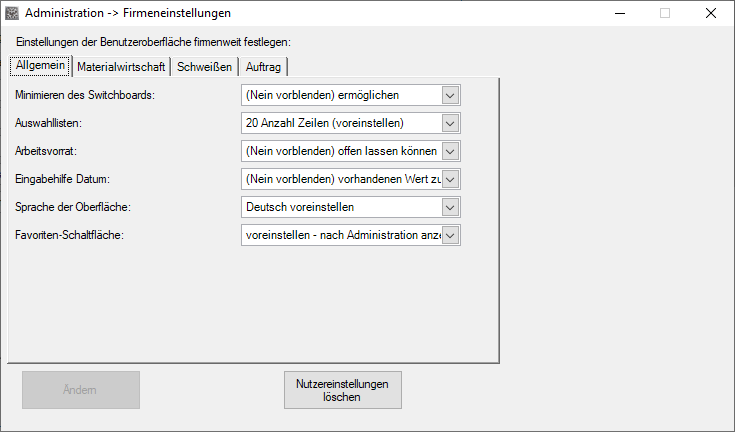Open the Eingabehilfe Datum dropdown arrow

450,179
